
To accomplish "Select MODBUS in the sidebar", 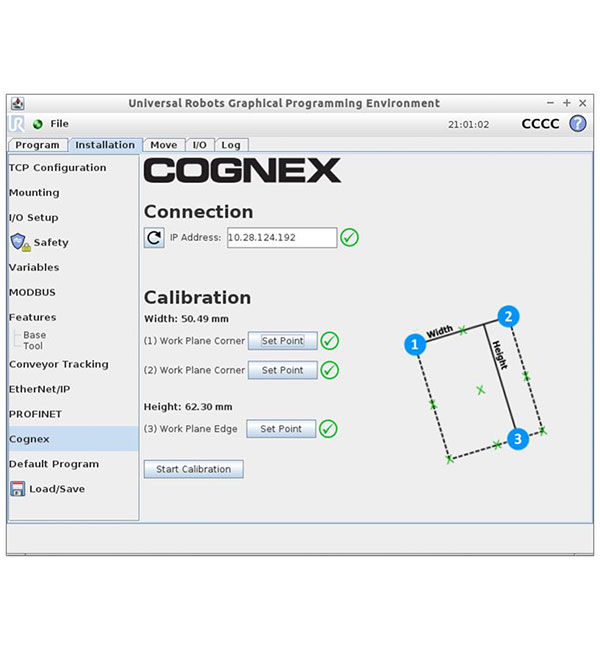I will pos(32,292).
